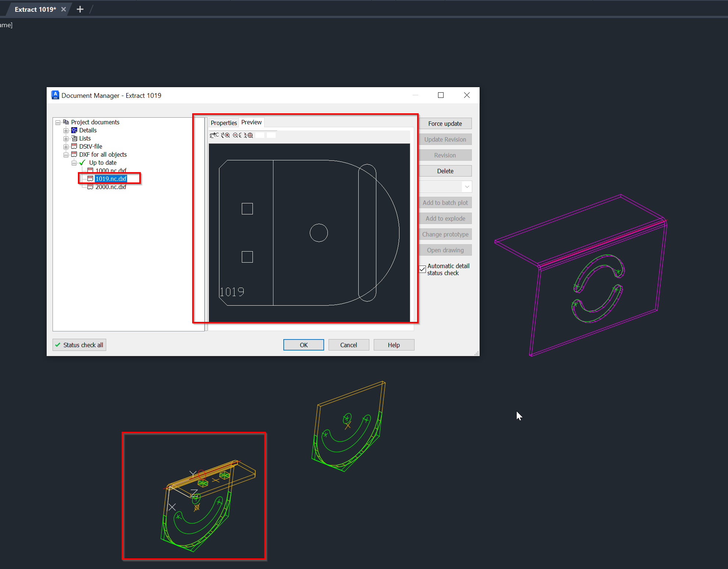Click the DOC icon next to 1019.nc.dxf
This screenshot has height=569, width=728.
90,178
